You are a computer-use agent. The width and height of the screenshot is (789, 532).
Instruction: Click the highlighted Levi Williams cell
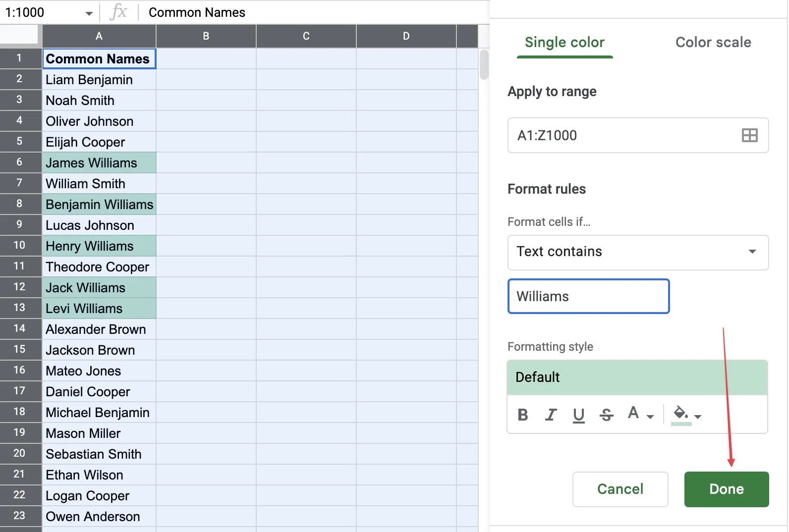pyautogui.click(x=99, y=308)
